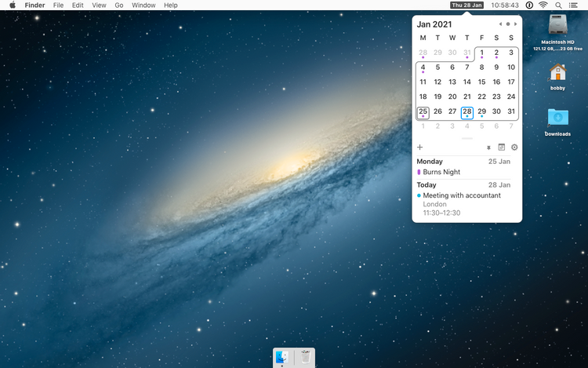Viewport: 588px width, 368px height.
Task: Open the Apple menu
Action: click(x=13, y=5)
